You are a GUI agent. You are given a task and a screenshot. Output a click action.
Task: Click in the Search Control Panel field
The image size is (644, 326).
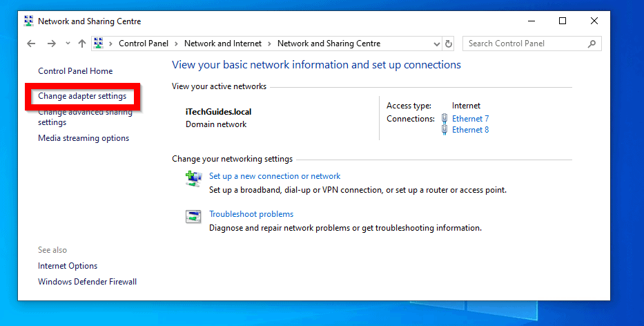click(525, 44)
